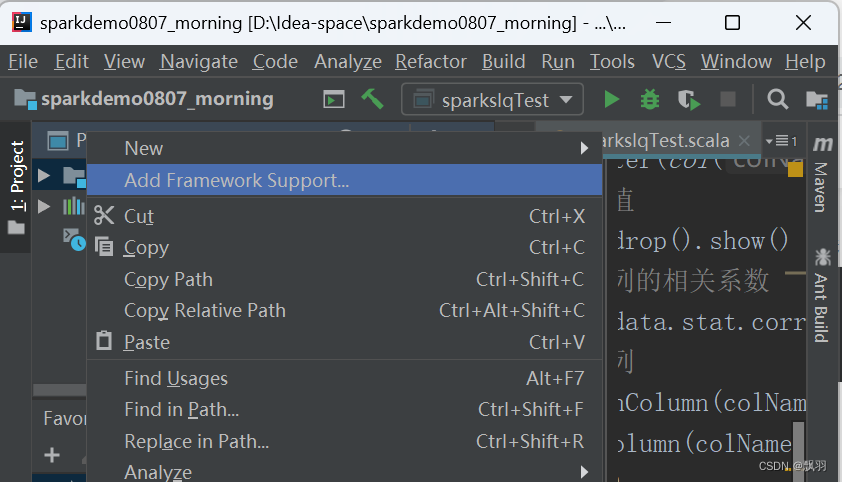Click the IntelliJ IDEA logo in title bar
842x482 pixels.
click(21, 22)
